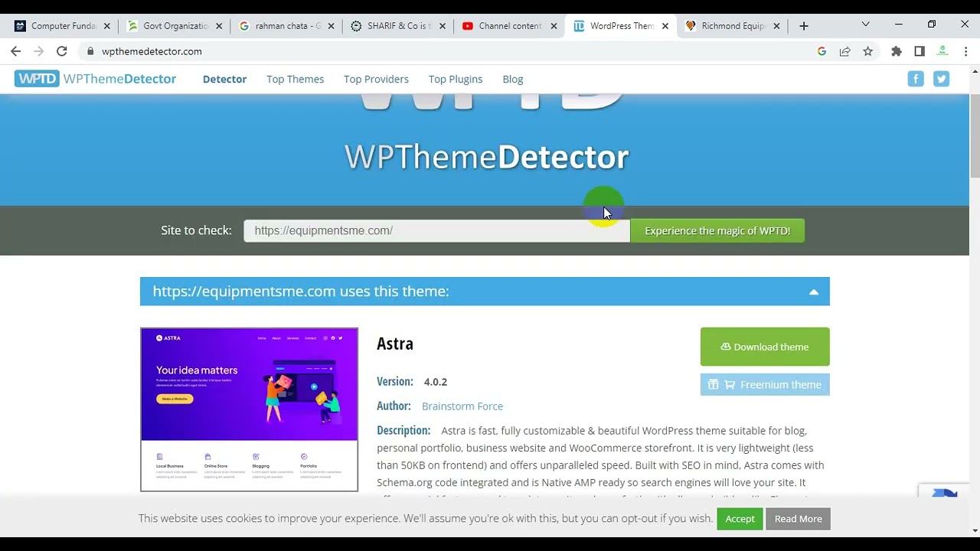This screenshot has height=551, width=980.
Task: Close the SHARIF & Co tab
Action: point(443,26)
